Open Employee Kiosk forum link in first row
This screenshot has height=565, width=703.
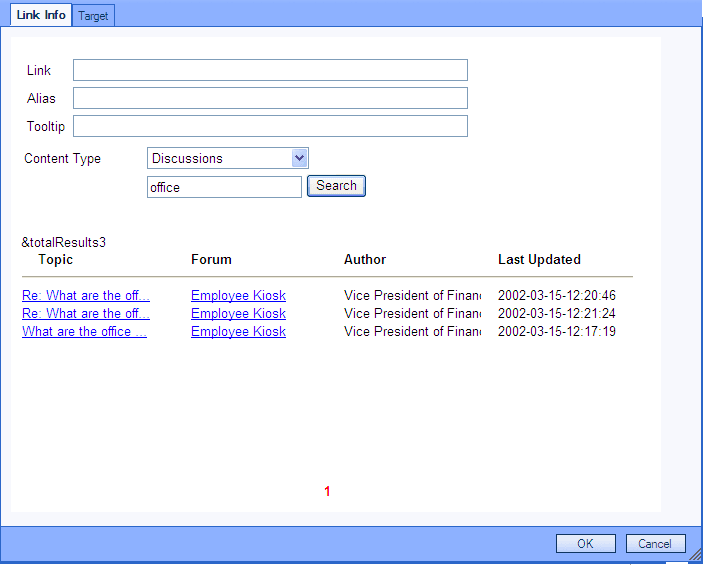coord(239,296)
